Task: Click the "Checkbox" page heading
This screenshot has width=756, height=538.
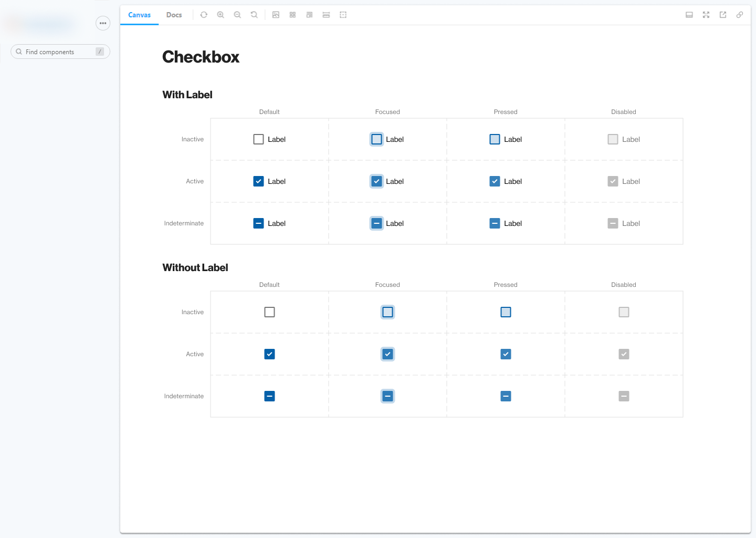Action: (201, 57)
